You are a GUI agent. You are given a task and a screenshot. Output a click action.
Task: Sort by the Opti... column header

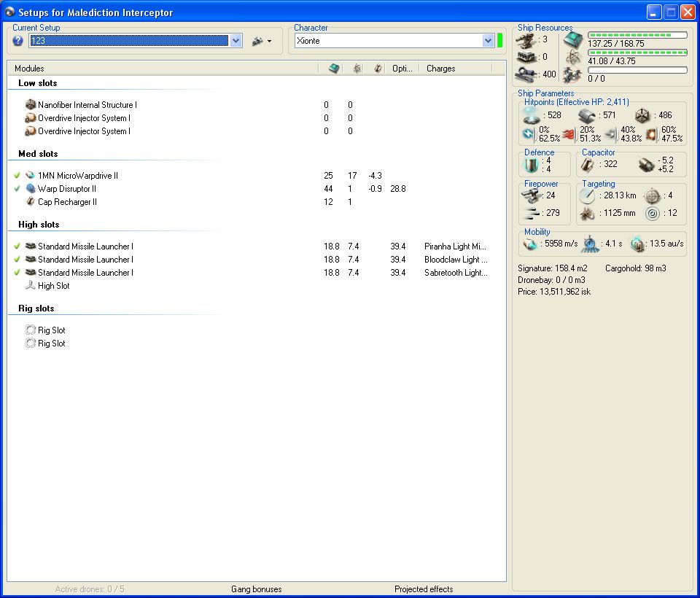[402, 69]
